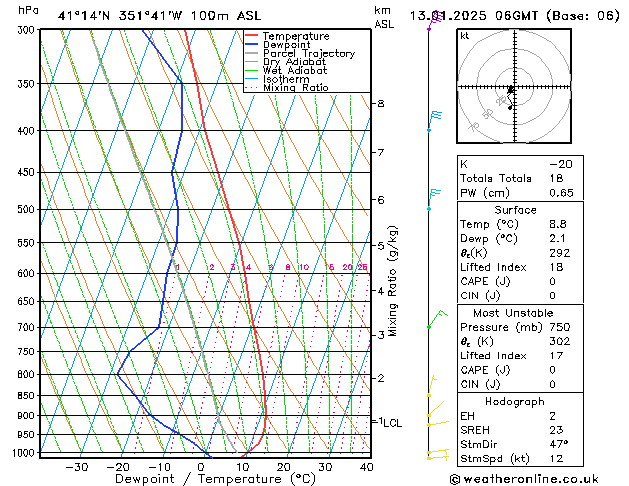Click the Isotherm legend label
629x486 pixels.
click(286, 79)
